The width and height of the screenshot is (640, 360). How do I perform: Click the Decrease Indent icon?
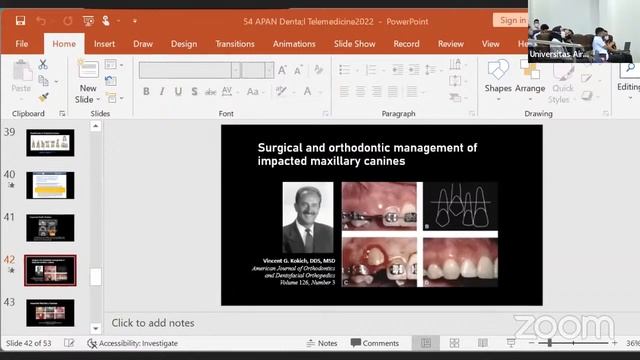pyautogui.click(x=397, y=70)
